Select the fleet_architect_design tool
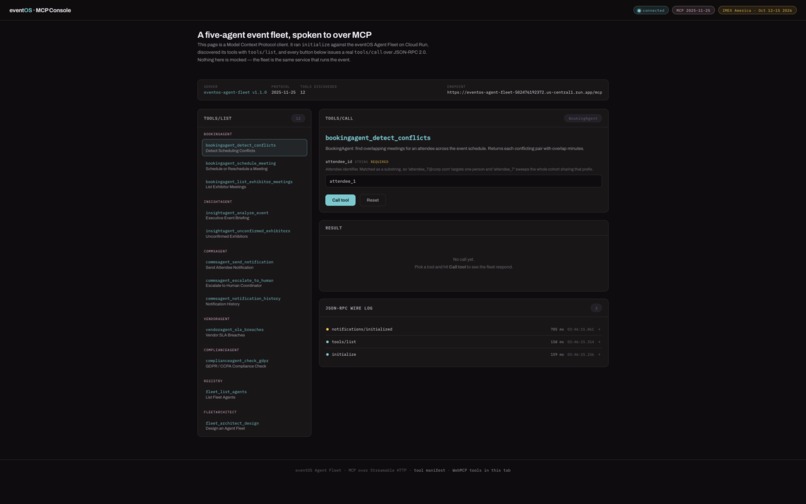Image resolution: width=806 pixels, height=504 pixels. [x=254, y=426]
